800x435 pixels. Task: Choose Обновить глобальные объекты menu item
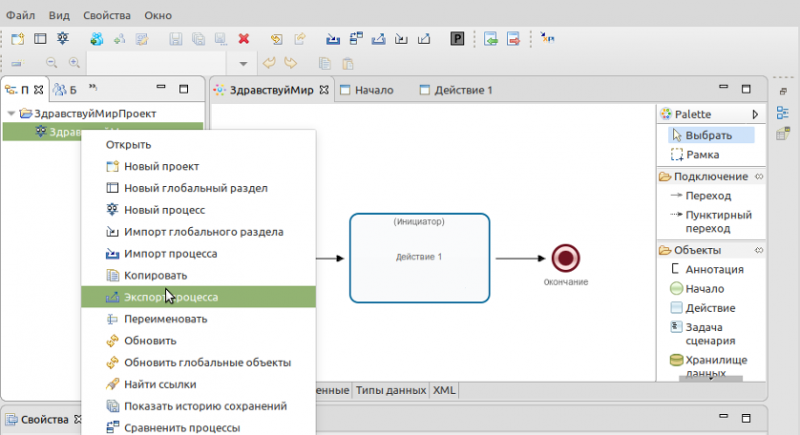(x=198, y=363)
